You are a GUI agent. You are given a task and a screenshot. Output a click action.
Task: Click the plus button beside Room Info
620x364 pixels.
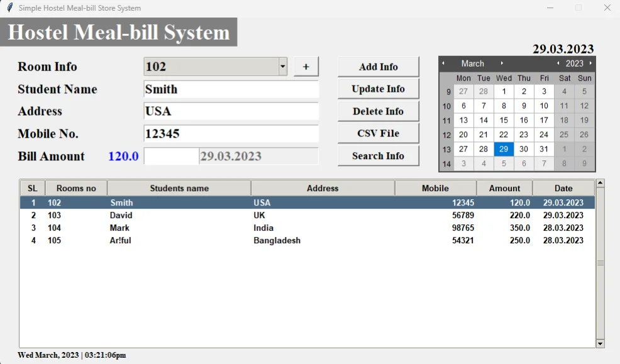306,67
